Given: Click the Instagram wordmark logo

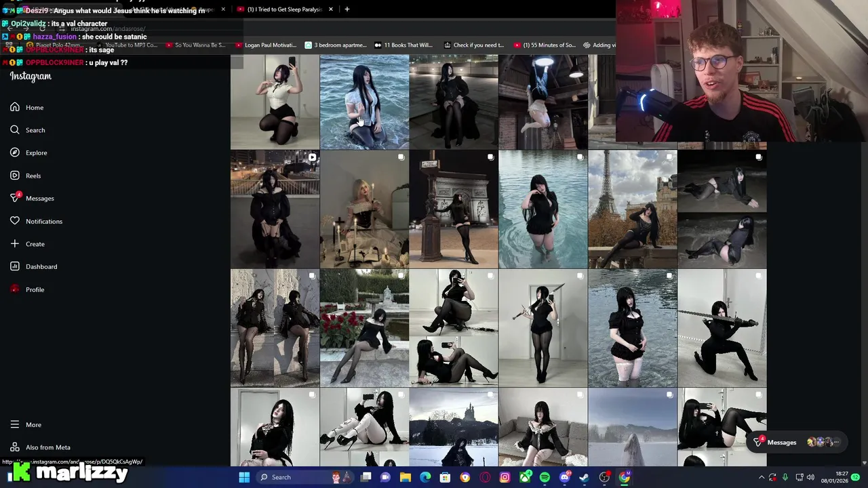Looking at the screenshot, I should pyautogui.click(x=31, y=76).
